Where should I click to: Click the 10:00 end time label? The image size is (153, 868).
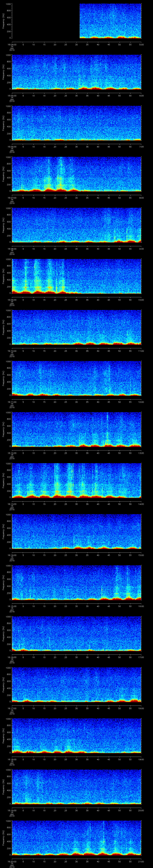pos(141,300)
